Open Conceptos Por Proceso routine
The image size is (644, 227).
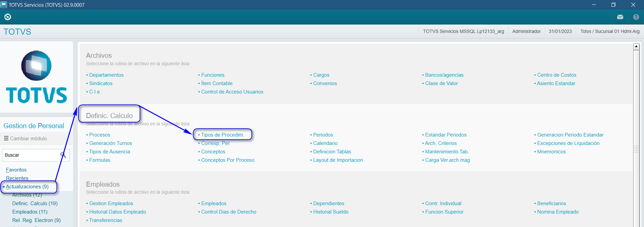pos(228,160)
